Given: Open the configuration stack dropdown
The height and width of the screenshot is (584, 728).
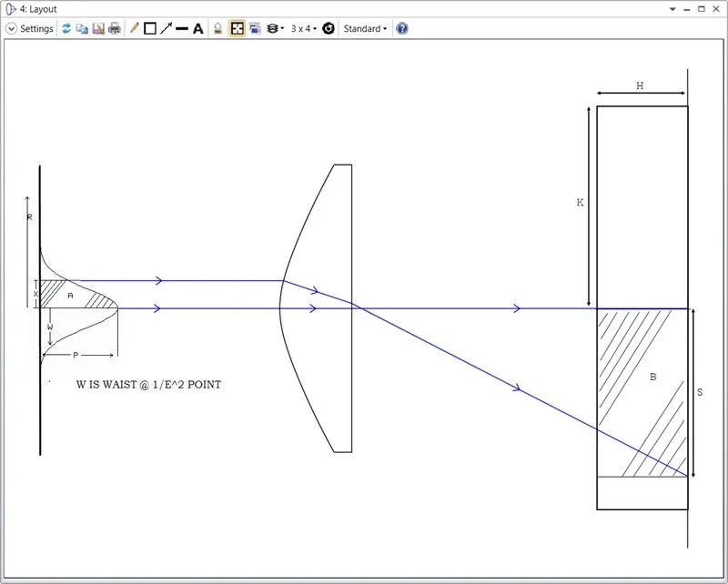Looking at the screenshot, I should (273, 28).
